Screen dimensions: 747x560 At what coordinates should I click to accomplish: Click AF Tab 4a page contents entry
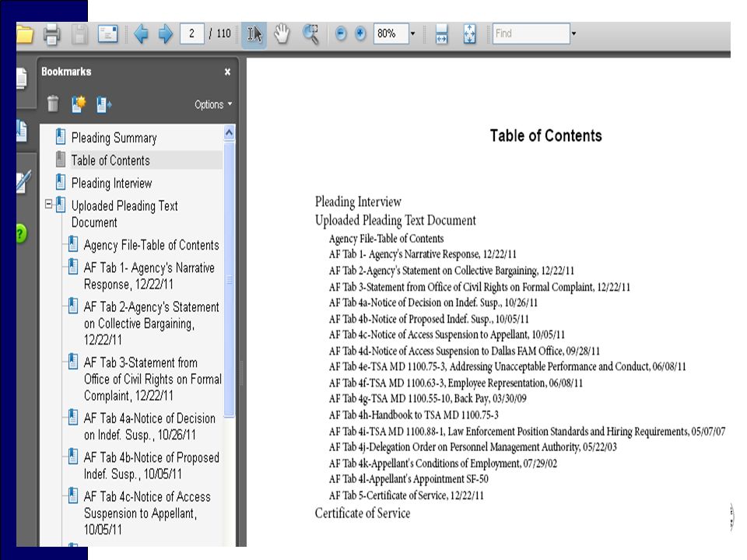[433, 303]
